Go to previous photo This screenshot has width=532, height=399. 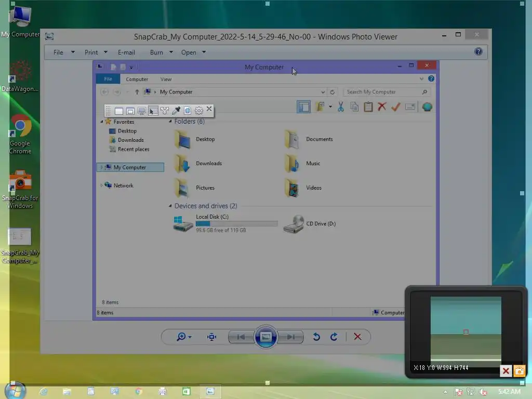point(241,337)
